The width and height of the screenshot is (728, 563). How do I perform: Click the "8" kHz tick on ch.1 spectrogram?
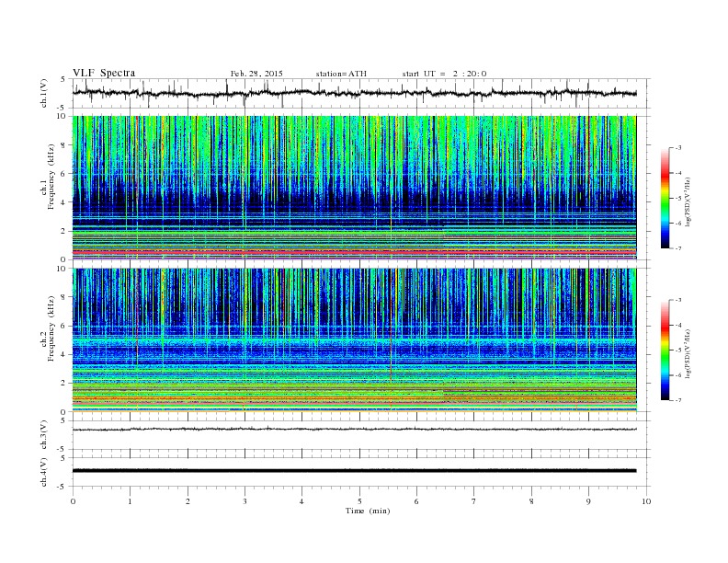point(63,145)
